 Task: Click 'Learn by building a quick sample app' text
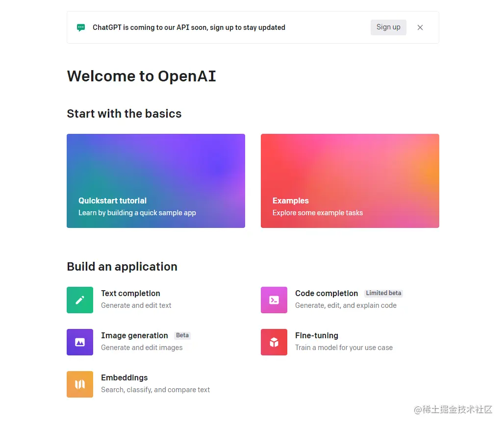click(137, 213)
